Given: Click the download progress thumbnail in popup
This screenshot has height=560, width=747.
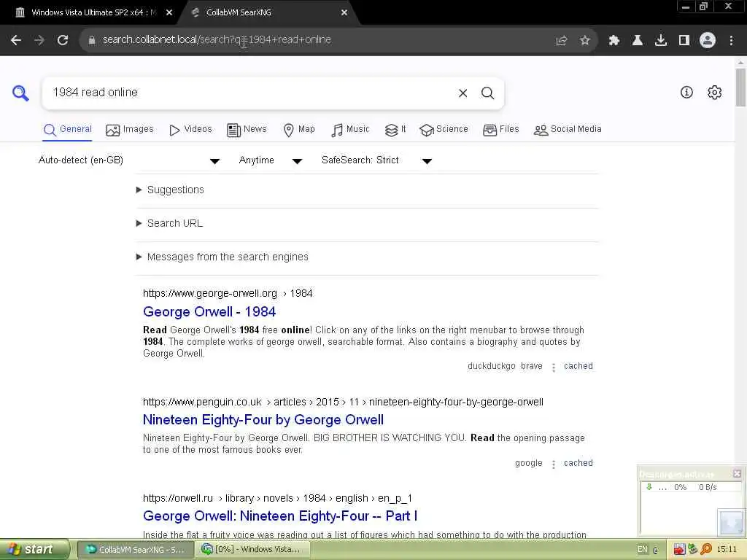Looking at the screenshot, I should (x=731, y=523).
